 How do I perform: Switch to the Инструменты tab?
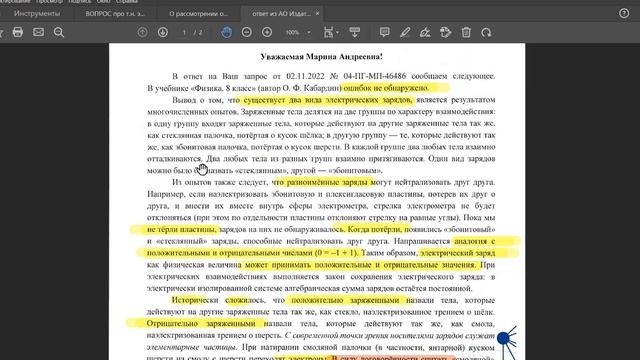pyautogui.click(x=37, y=13)
